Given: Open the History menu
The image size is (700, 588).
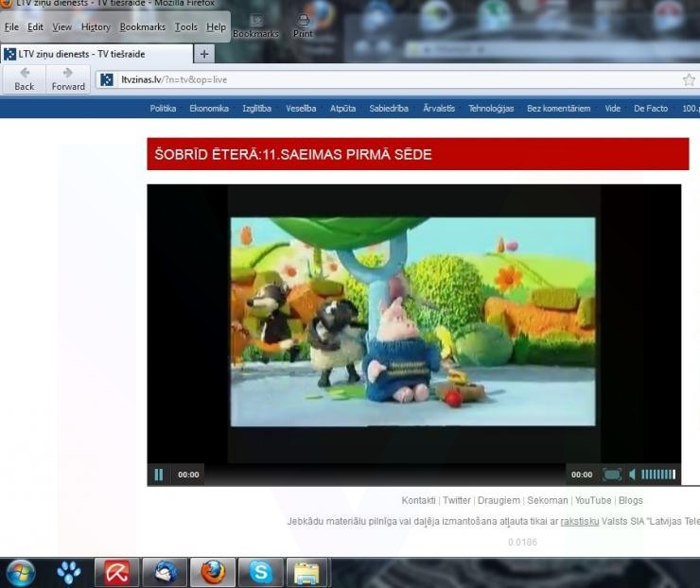Looking at the screenshot, I should point(96,27).
